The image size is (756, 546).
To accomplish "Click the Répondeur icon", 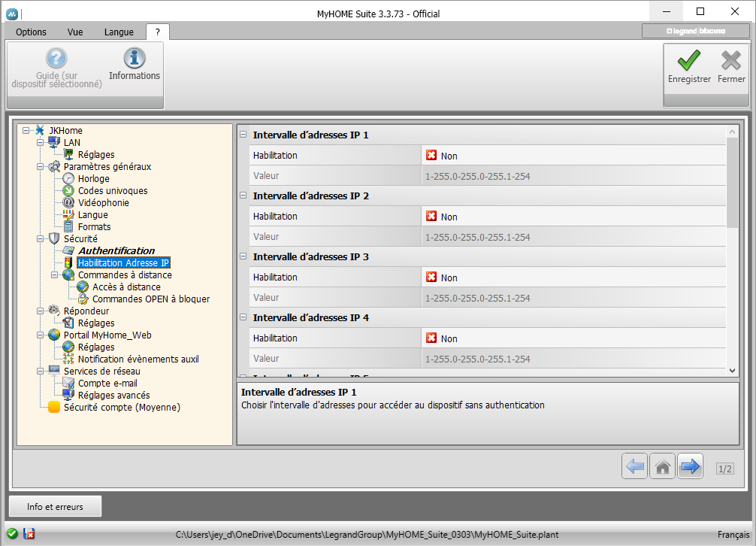I will [x=54, y=311].
